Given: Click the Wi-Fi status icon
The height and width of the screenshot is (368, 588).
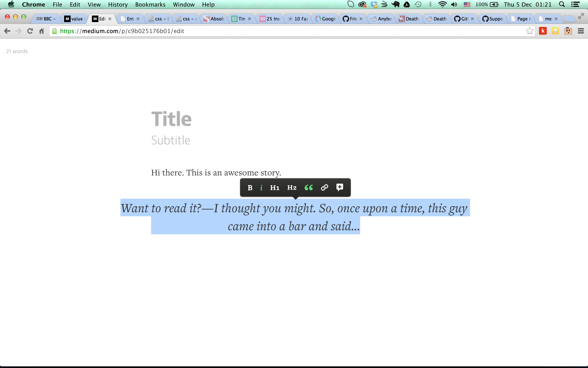Looking at the screenshot, I should click(442, 4).
